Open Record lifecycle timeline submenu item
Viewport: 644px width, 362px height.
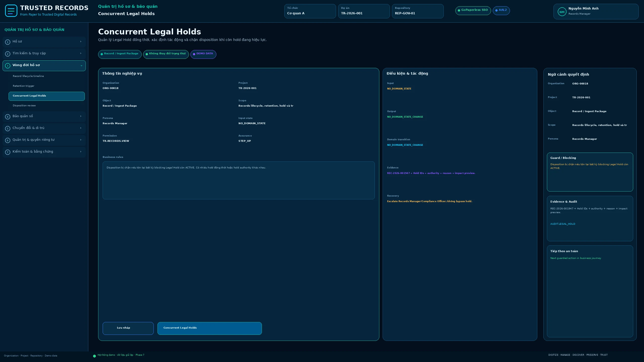coord(47,76)
